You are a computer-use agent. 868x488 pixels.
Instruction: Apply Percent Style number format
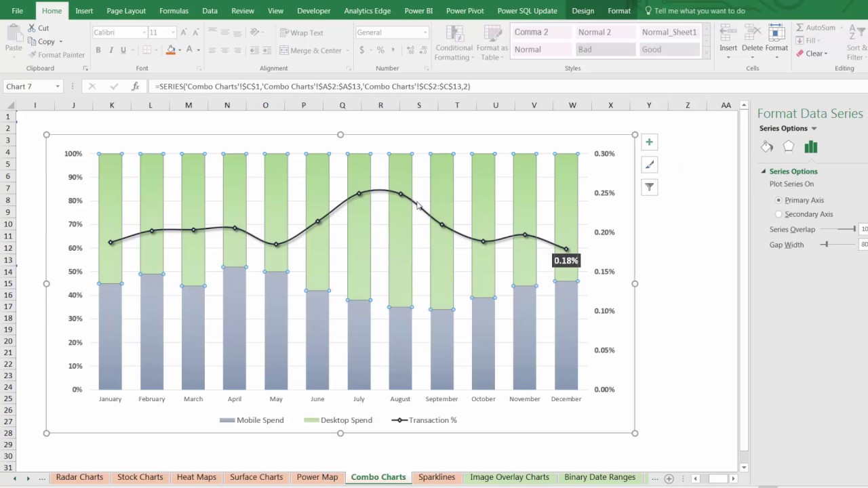click(380, 50)
